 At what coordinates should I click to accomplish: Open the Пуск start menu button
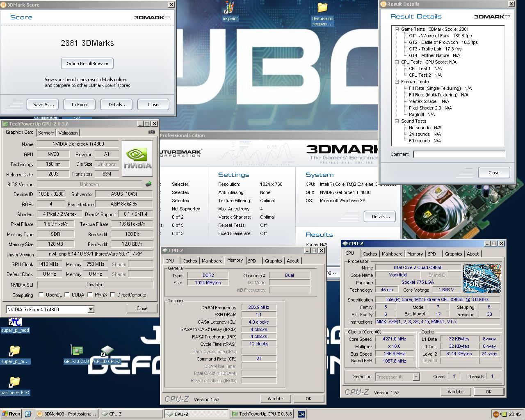pos(11,414)
